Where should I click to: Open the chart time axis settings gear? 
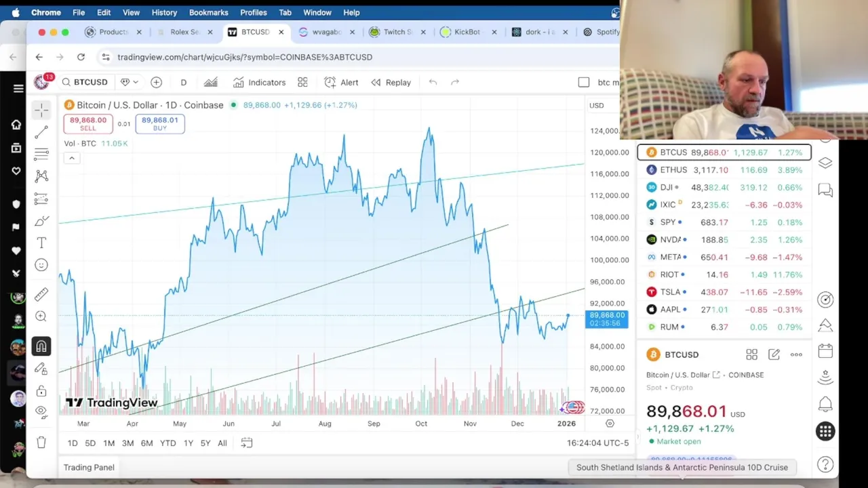click(x=610, y=424)
